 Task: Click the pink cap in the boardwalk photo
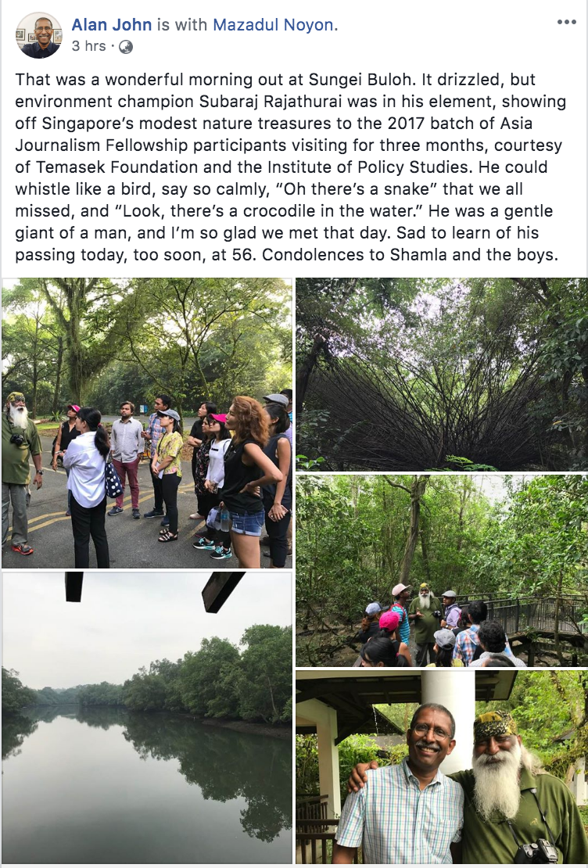(x=389, y=620)
